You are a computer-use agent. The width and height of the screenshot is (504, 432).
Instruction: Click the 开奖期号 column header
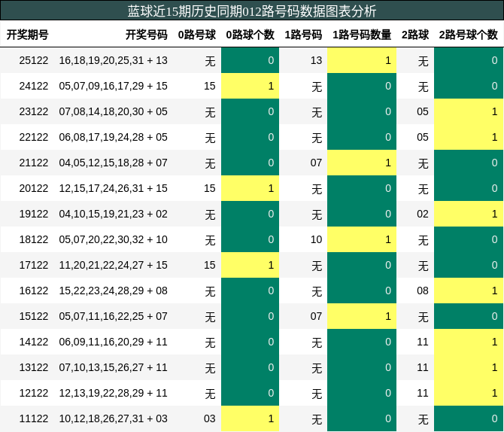pos(27,35)
